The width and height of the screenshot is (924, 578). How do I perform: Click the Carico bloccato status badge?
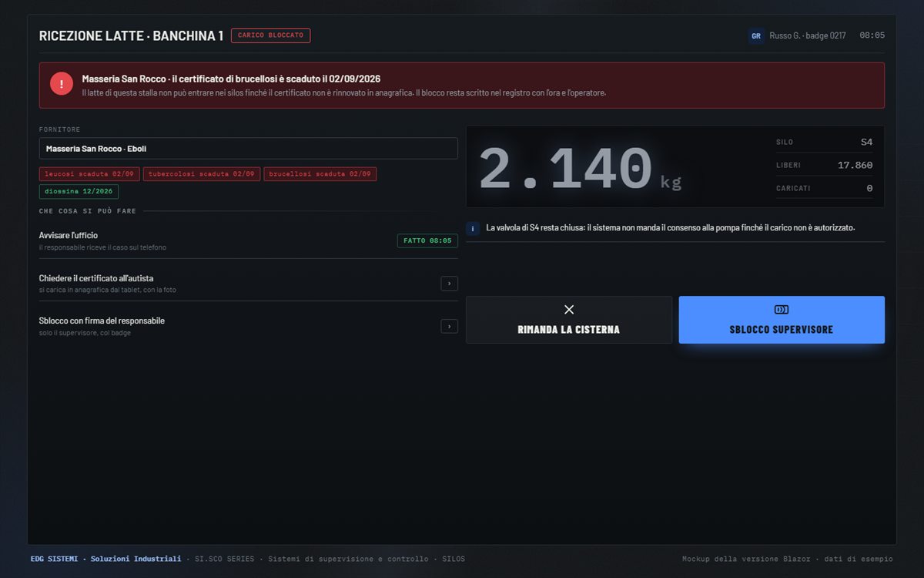270,35
